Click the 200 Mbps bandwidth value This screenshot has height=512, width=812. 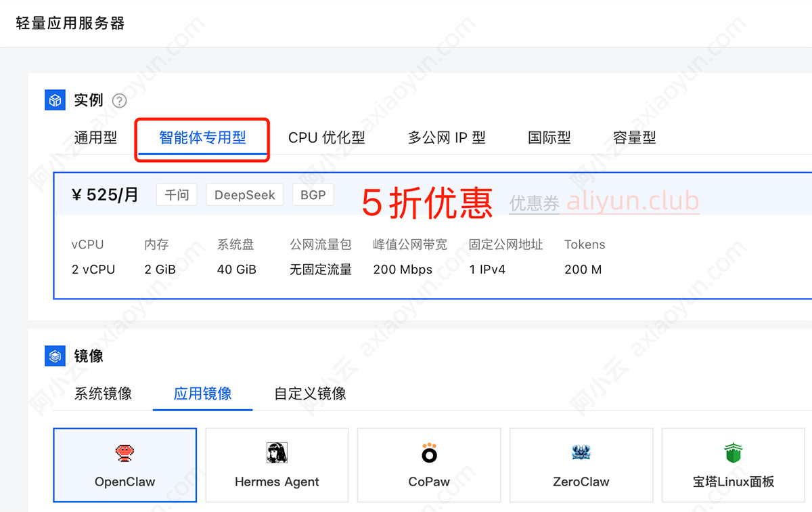pyautogui.click(x=403, y=270)
